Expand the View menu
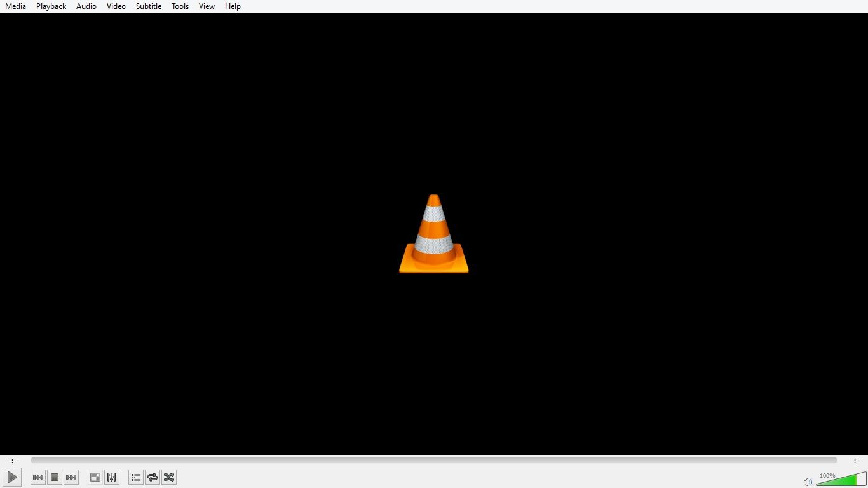 click(206, 6)
